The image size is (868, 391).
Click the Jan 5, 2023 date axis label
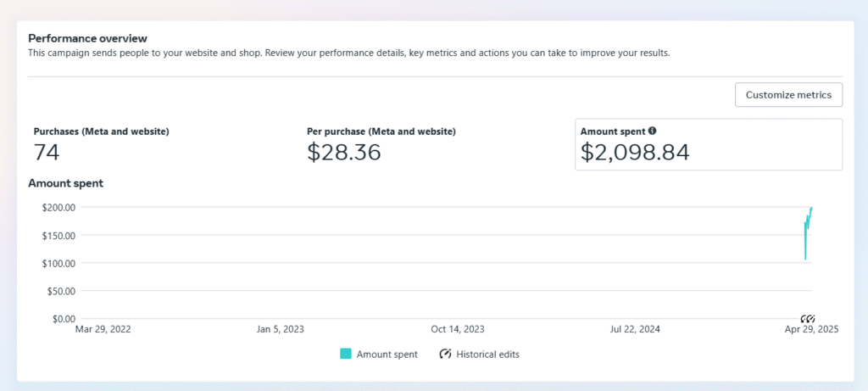(x=280, y=329)
